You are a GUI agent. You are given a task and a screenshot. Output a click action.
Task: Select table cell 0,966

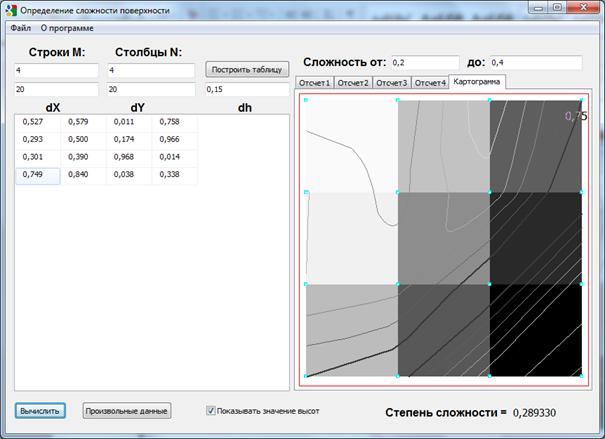(x=174, y=140)
